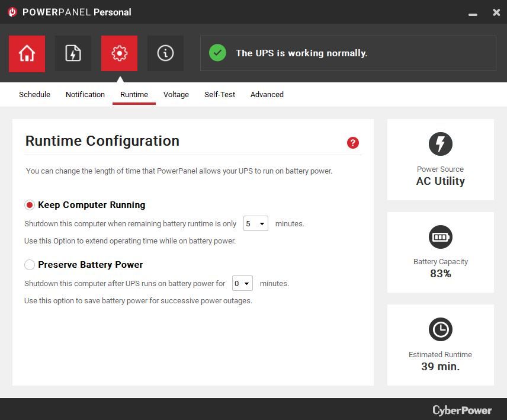Image resolution: width=507 pixels, height=420 pixels.
Task: Click the '39 min.' estimated runtime value
Action: click(441, 366)
